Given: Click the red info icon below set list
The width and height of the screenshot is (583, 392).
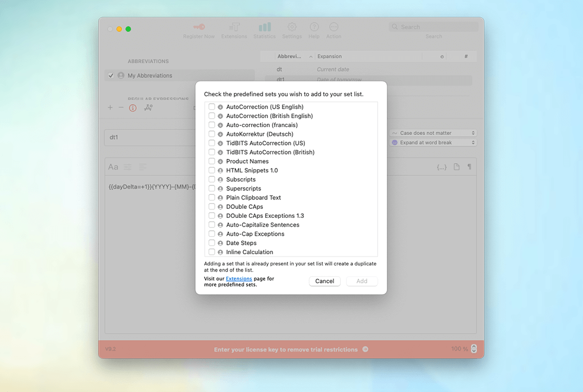Looking at the screenshot, I should tap(133, 108).
